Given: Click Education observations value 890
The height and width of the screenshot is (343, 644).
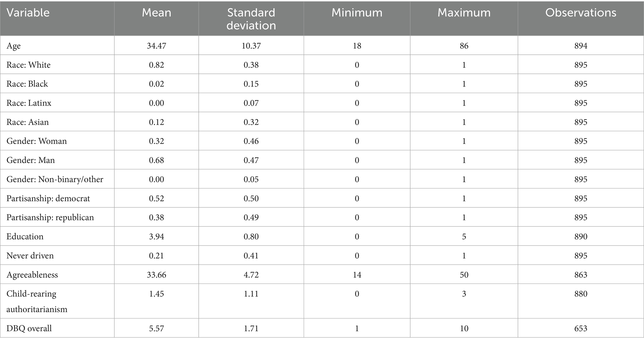Looking at the screenshot, I should pos(581,237).
